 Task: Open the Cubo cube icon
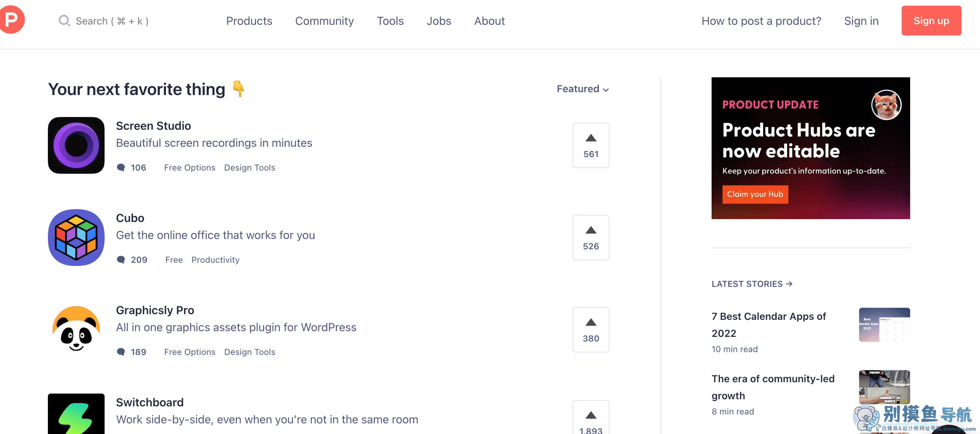(x=76, y=237)
